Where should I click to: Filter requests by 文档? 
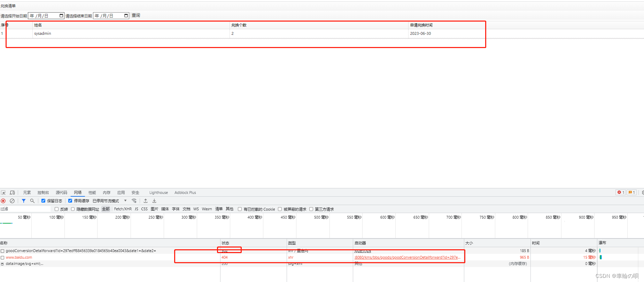186,209
